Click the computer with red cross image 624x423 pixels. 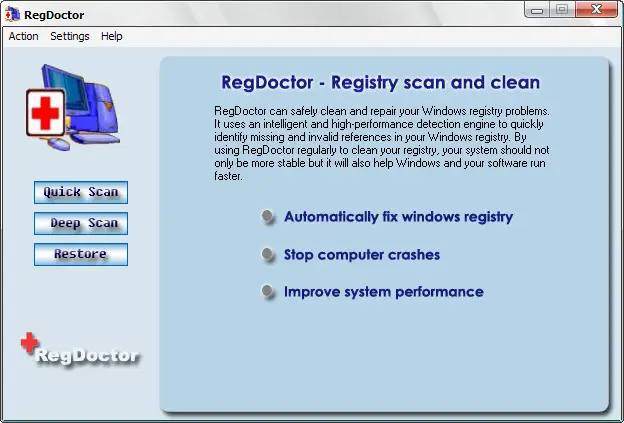(x=73, y=107)
